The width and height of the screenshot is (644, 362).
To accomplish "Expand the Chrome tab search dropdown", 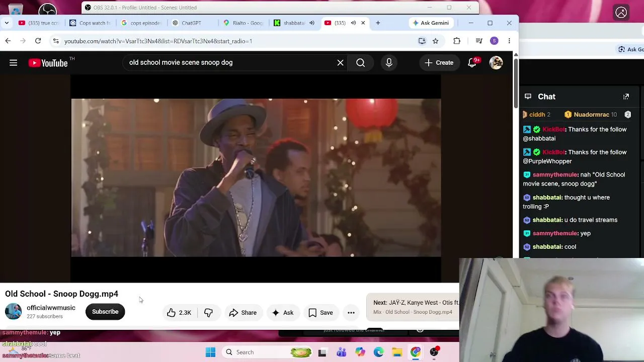I will click(7, 23).
